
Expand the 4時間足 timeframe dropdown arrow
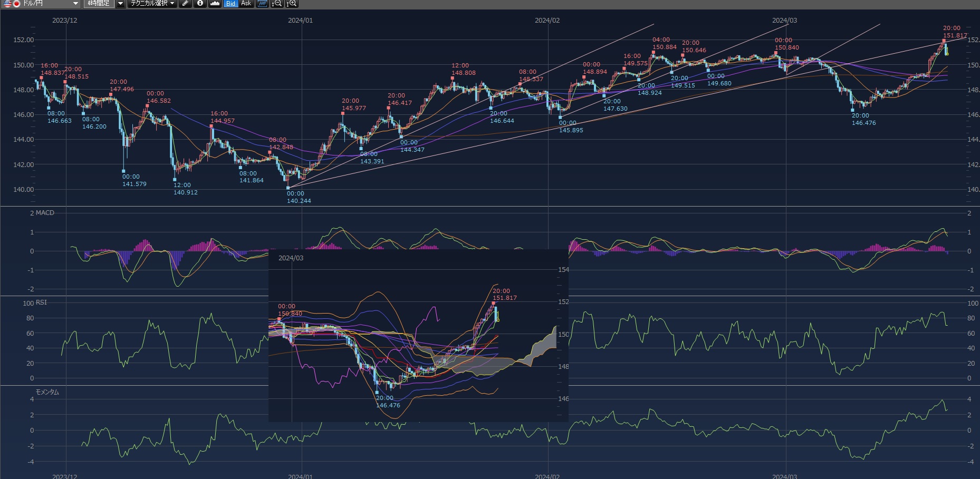click(x=120, y=4)
